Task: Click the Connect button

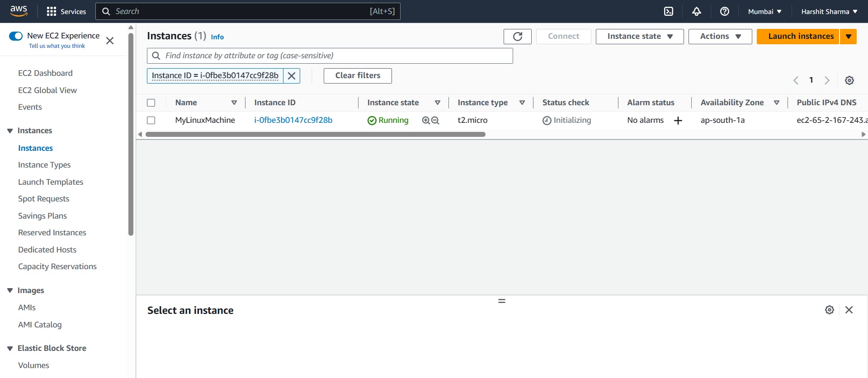Action: coord(564,36)
